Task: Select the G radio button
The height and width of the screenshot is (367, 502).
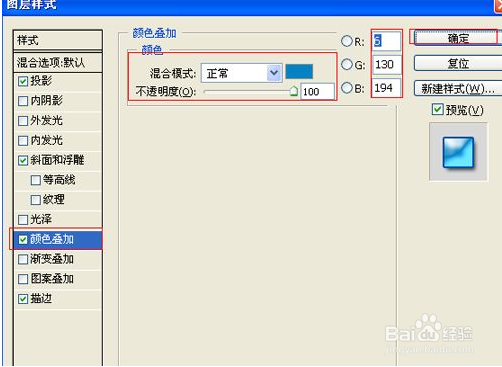Action: [347, 64]
